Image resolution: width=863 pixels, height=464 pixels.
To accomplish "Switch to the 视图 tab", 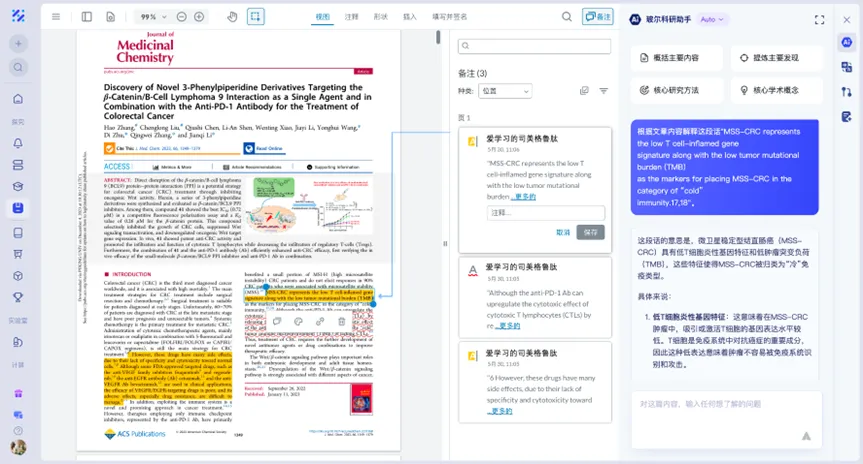I will click(323, 17).
